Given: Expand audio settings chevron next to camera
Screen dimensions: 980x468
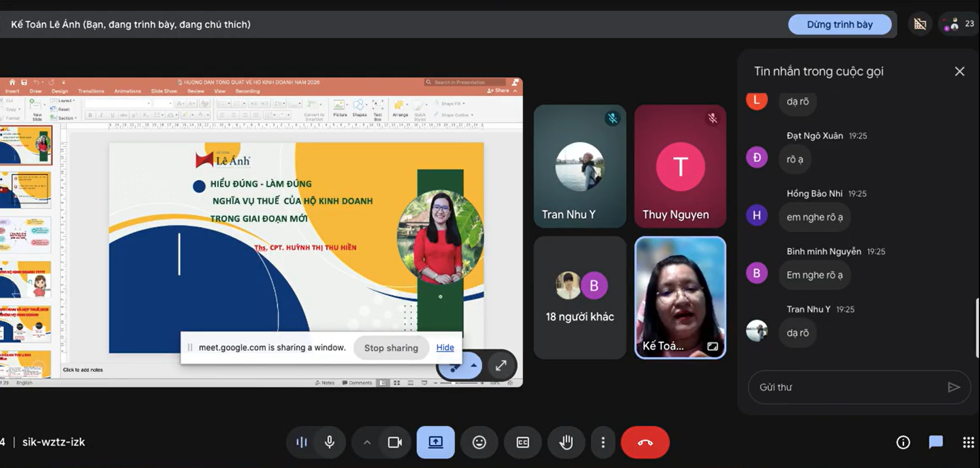Looking at the screenshot, I should 367,442.
